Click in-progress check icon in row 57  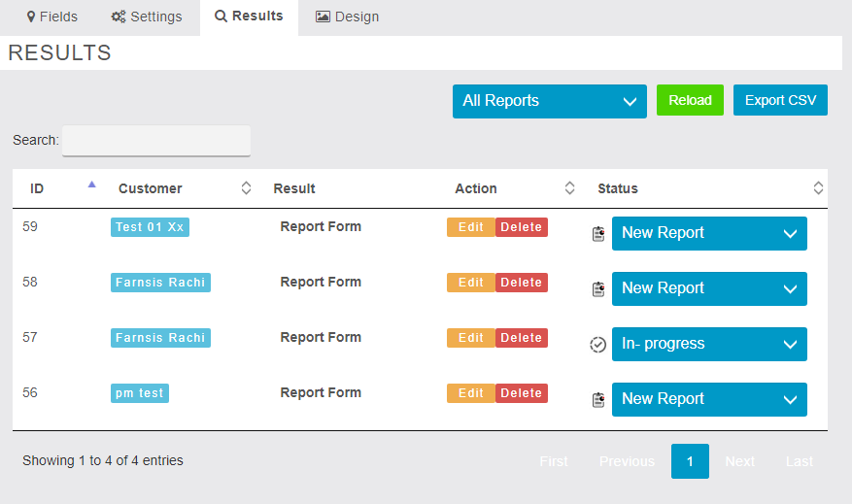598,344
